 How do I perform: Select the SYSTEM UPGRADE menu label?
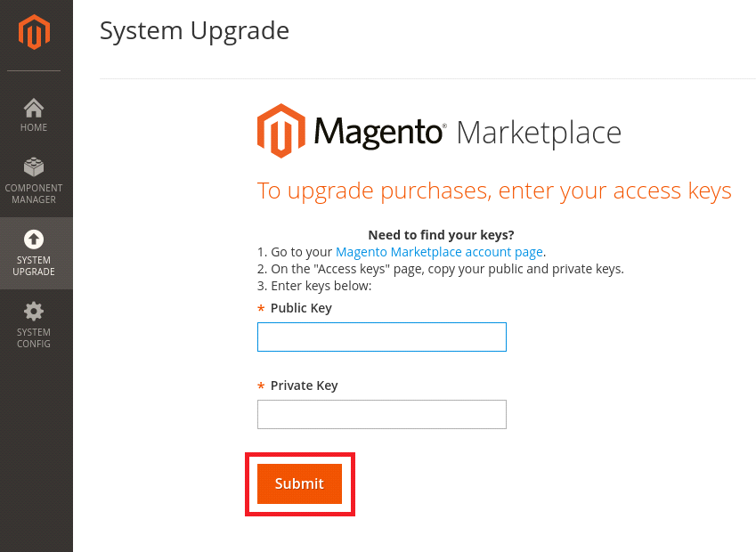point(34,265)
